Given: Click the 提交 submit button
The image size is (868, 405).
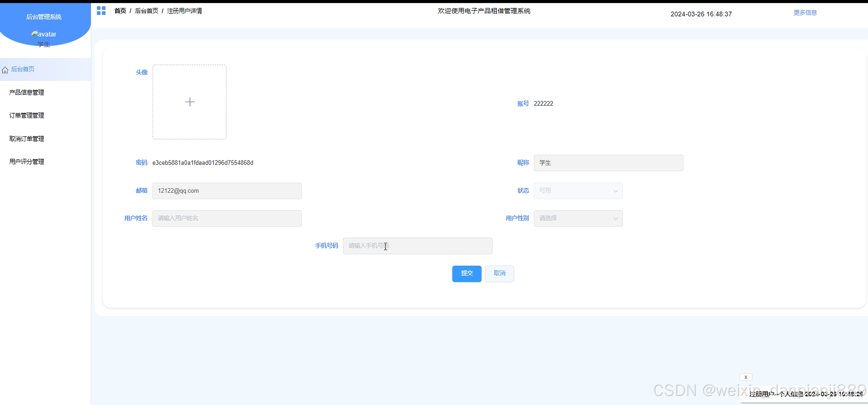Looking at the screenshot, I should coord(466,273).
